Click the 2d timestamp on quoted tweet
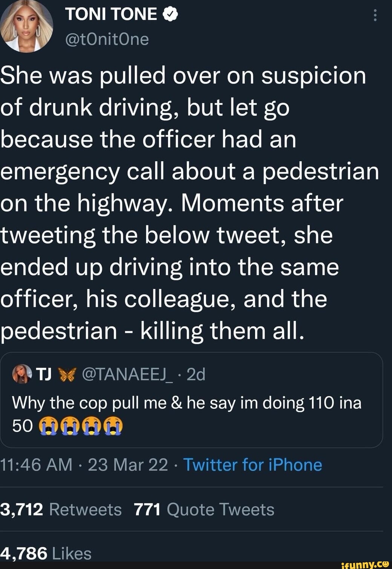 coord(196,375)
